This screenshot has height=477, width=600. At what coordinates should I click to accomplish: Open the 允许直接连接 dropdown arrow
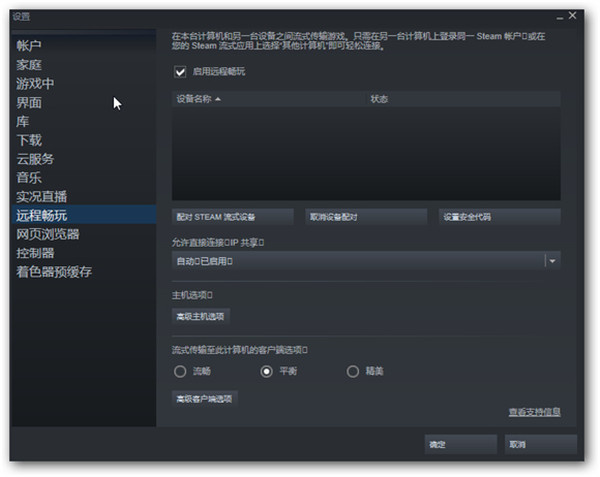click(552, 260)
